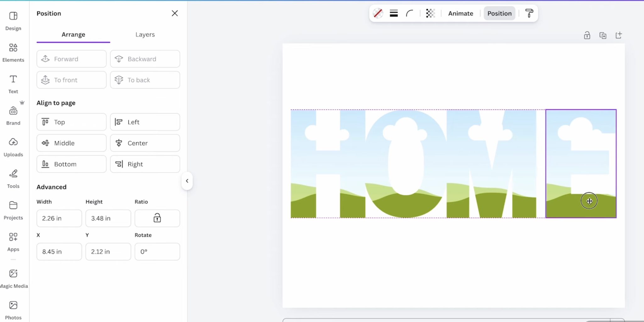Image resolution: width=644 pixels, height=322 pixels.
Task: Click the no-color fill swatch
Action: coord(378,13)
